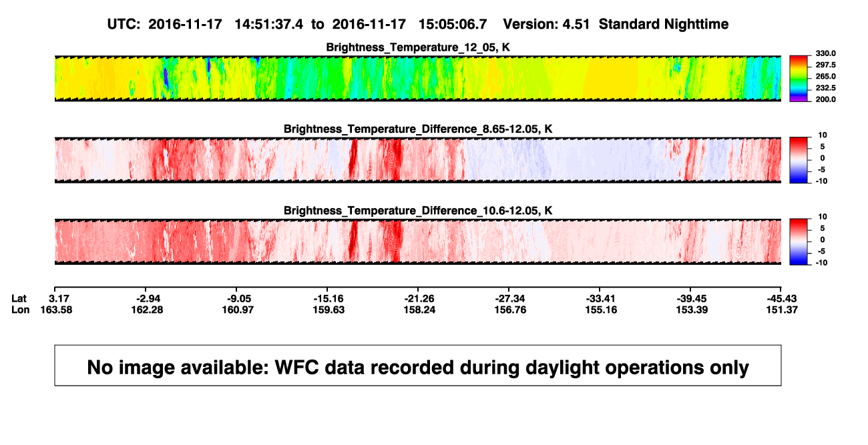Click the Lon axis label
The image size is (868, 445).
[x=21, y=310]
